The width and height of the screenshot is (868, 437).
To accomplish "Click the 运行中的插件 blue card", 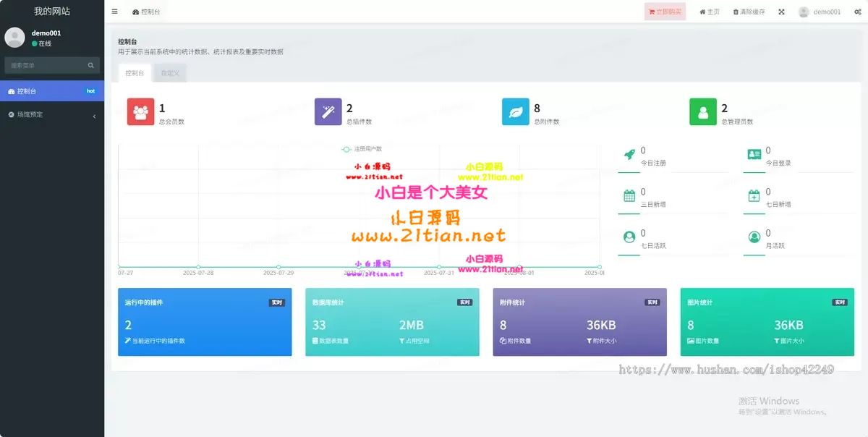I will (x=205, y=322).
